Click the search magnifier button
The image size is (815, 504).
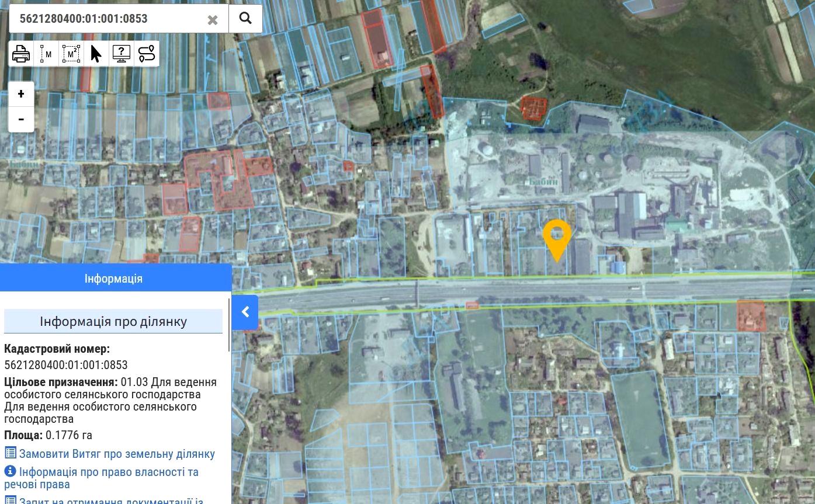click(x=245, y=19)
